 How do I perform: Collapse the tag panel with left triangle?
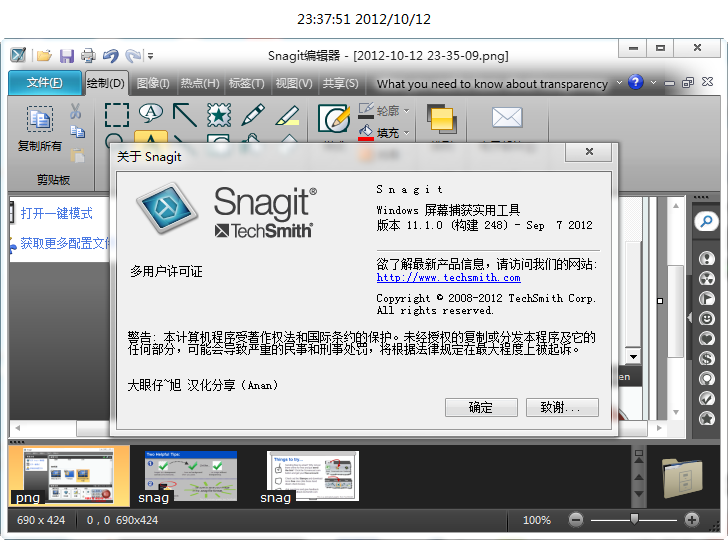pyautogui.click(x=689, y=318)
